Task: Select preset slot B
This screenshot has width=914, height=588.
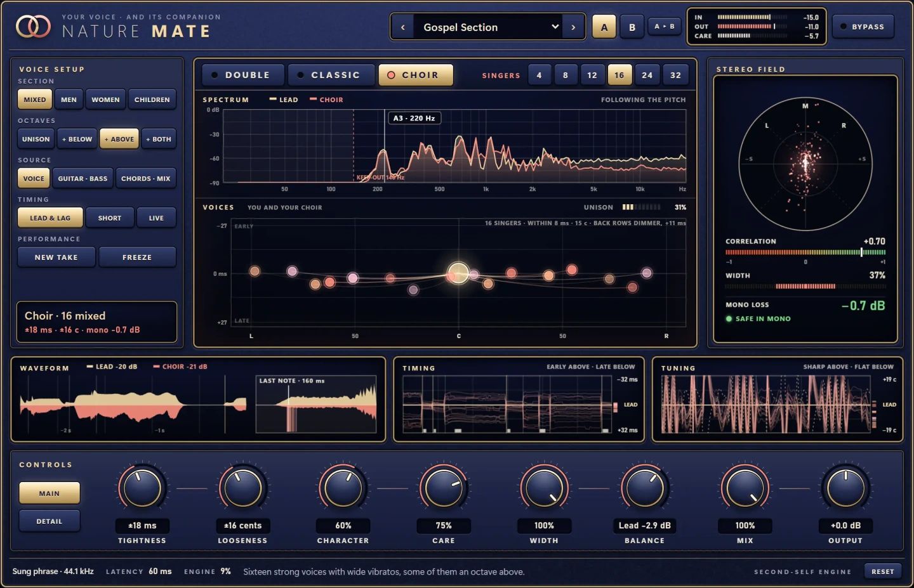Action: (632, 27)
